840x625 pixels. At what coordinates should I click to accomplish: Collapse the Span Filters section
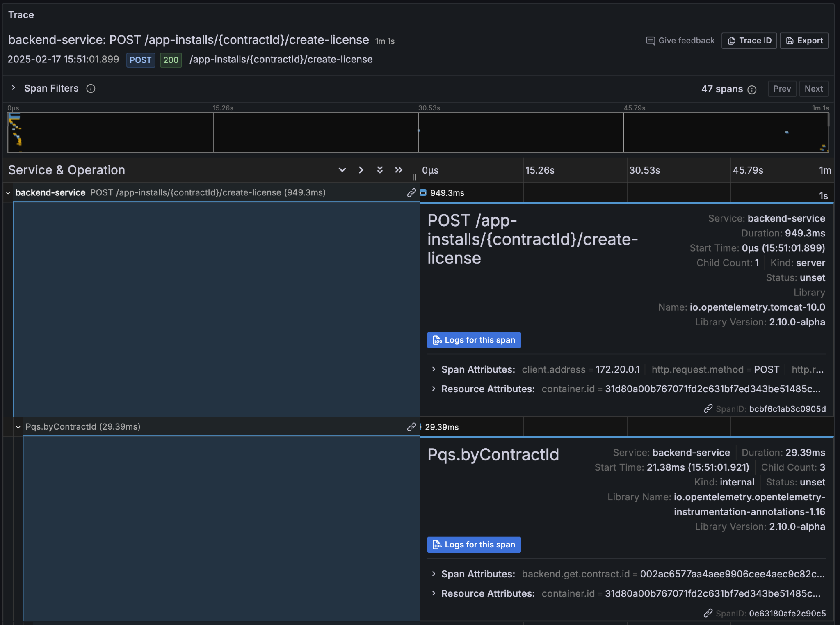coord(14,88)
